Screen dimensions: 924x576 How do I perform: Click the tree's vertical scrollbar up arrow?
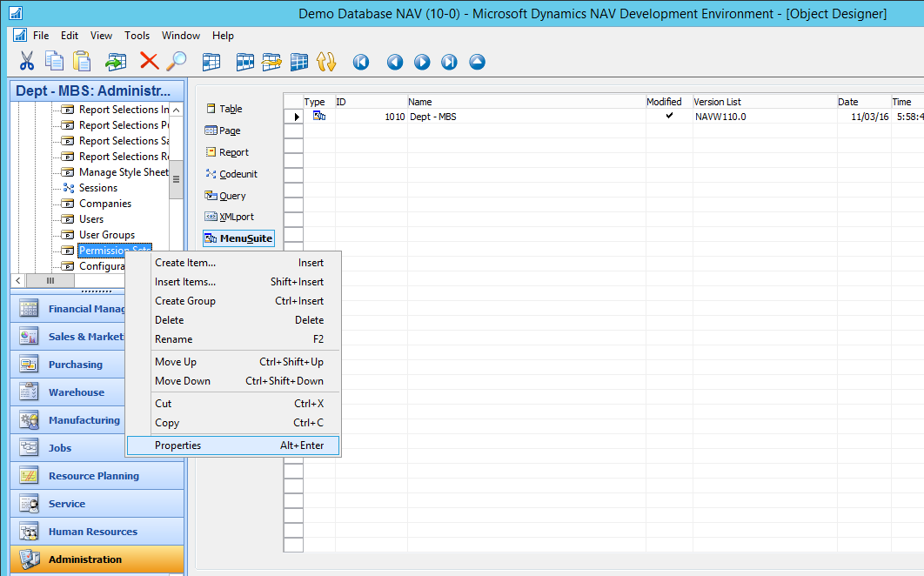coord(176,110)
